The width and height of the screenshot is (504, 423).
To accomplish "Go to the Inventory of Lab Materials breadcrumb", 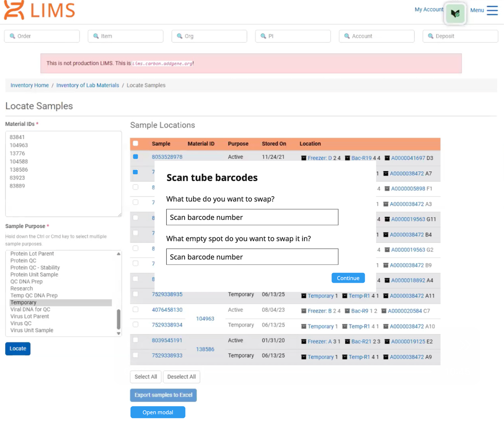I will click(87, 85).
